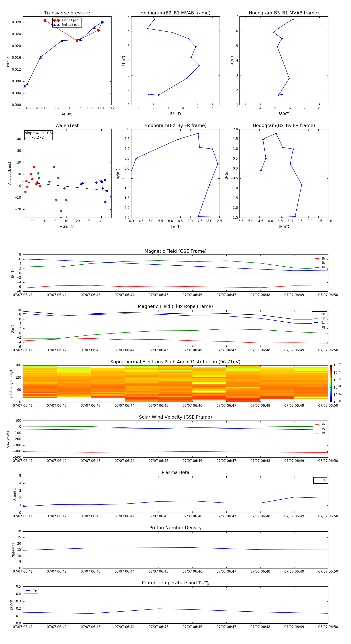This screenshot has width=351, height=644.
Task: Click the 'A(T·m)' x-axis label
Action: click(x=67, y=114)
